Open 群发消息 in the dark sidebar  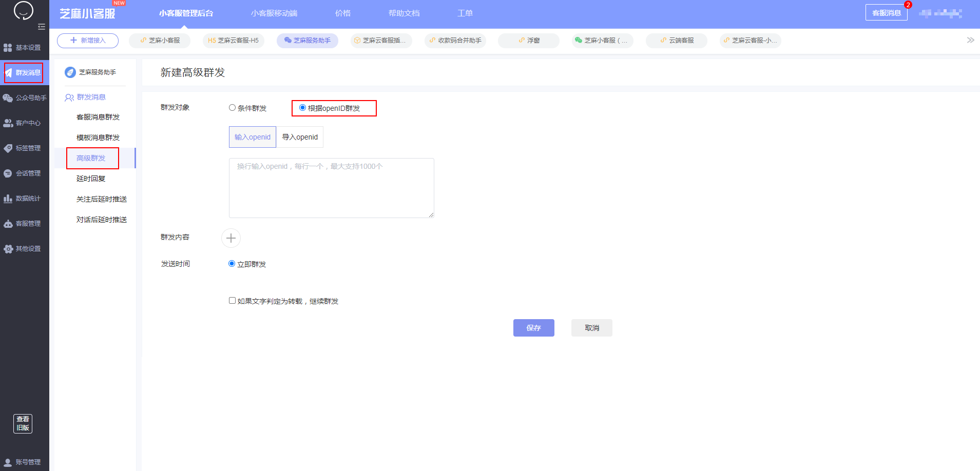[24, 73]
